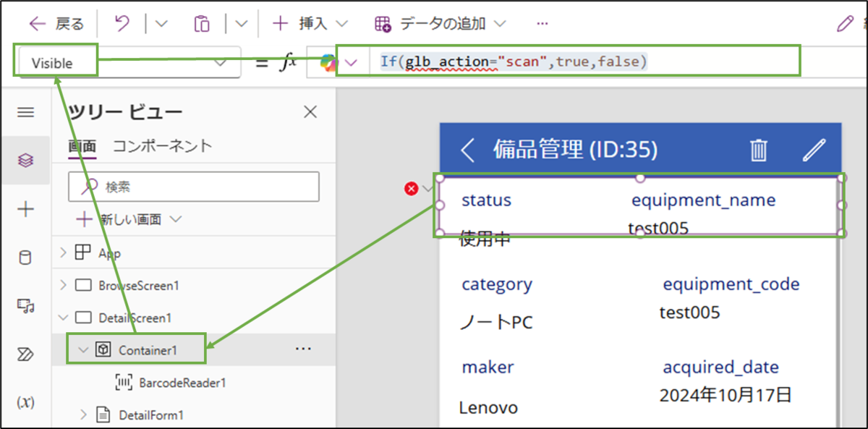Click the pencil edit icon in app header

click(814, 150)
